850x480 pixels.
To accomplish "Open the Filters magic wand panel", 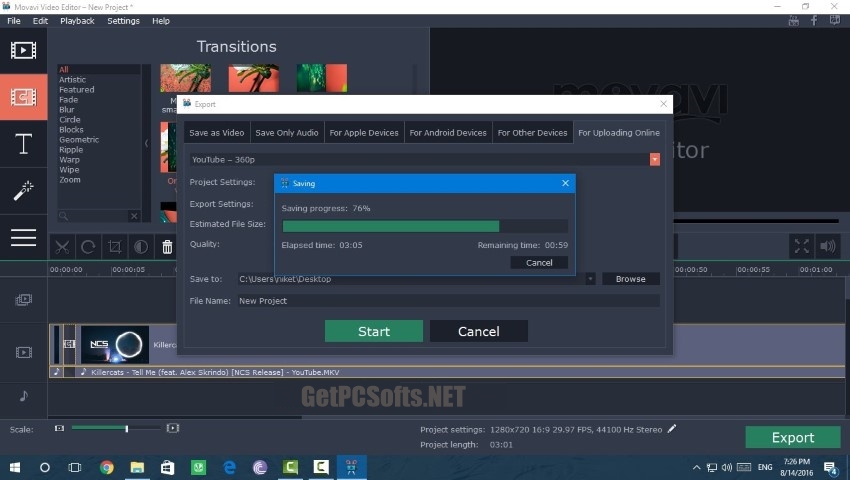I will pyautogui.click(x=23, y=191).
